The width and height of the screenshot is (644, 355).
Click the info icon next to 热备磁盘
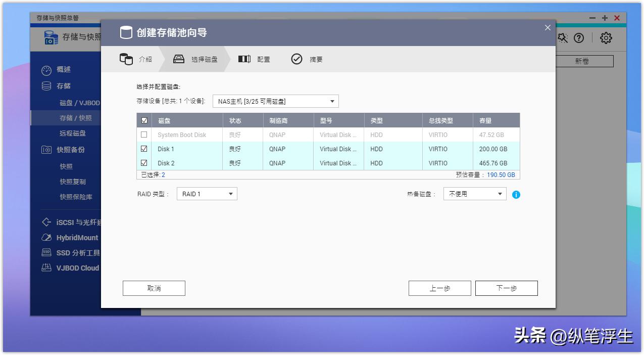pos(516,194)
